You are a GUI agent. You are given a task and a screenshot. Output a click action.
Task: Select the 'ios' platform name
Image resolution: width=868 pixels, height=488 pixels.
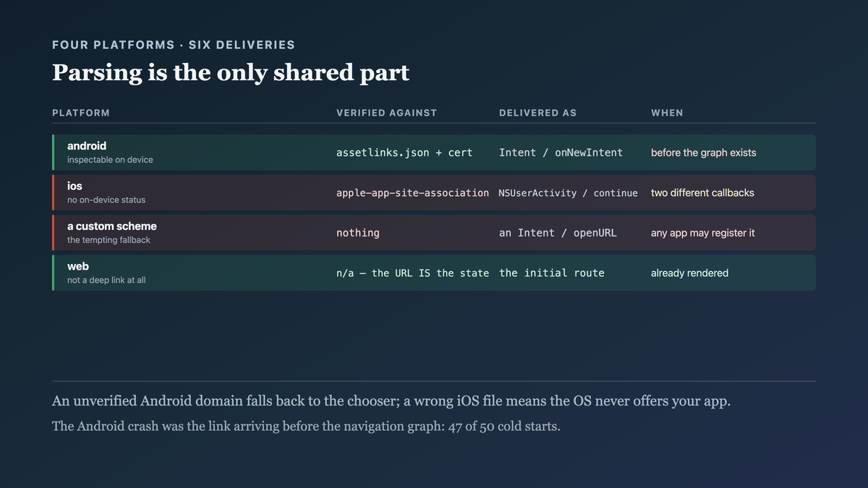coord(75,186)
